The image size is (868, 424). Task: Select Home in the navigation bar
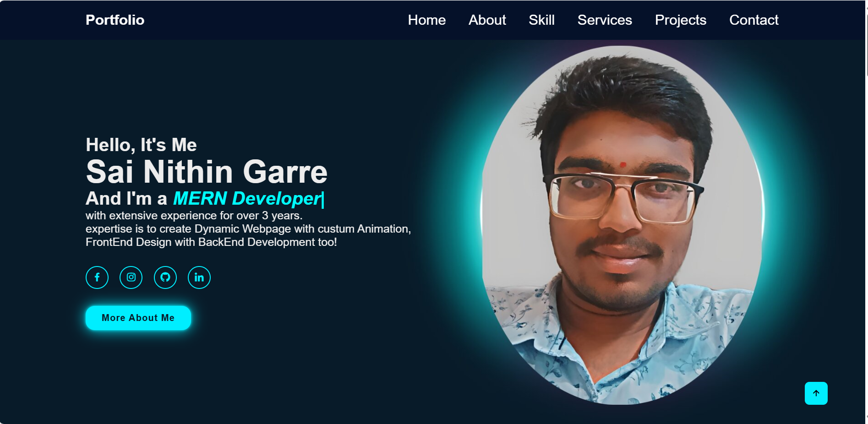pyautogui.click(x=426, y=20)
